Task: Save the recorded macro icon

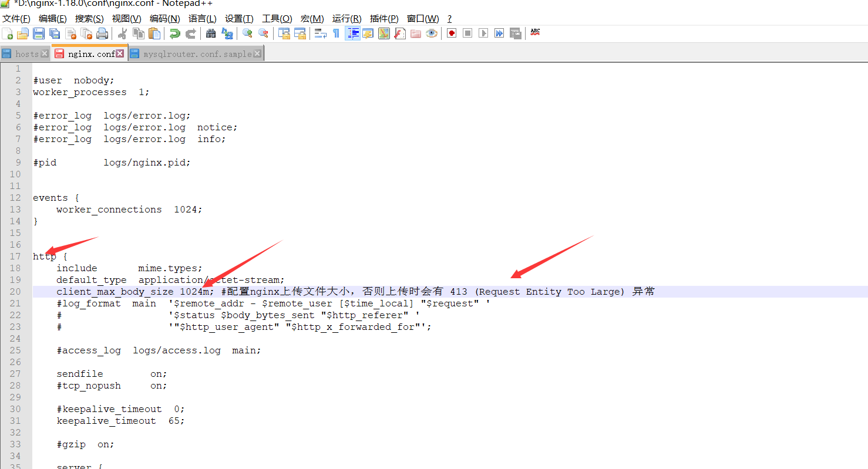Action: [515, 33]
